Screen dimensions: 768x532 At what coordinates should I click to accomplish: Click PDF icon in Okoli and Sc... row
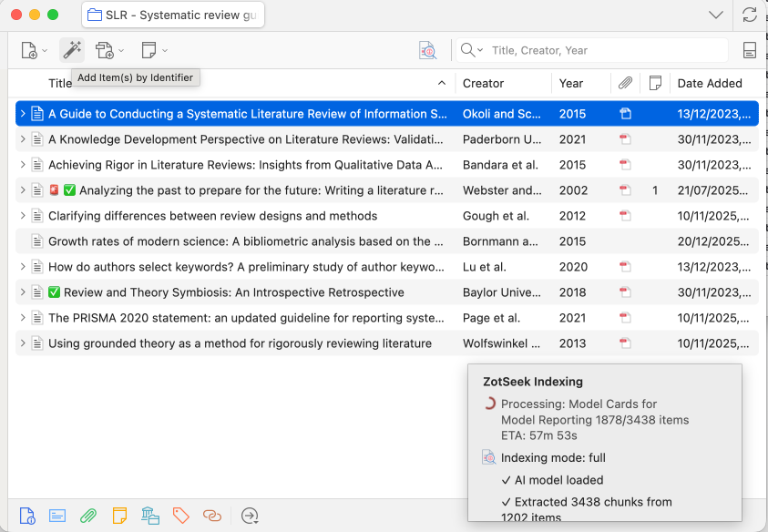coord(626,114)
